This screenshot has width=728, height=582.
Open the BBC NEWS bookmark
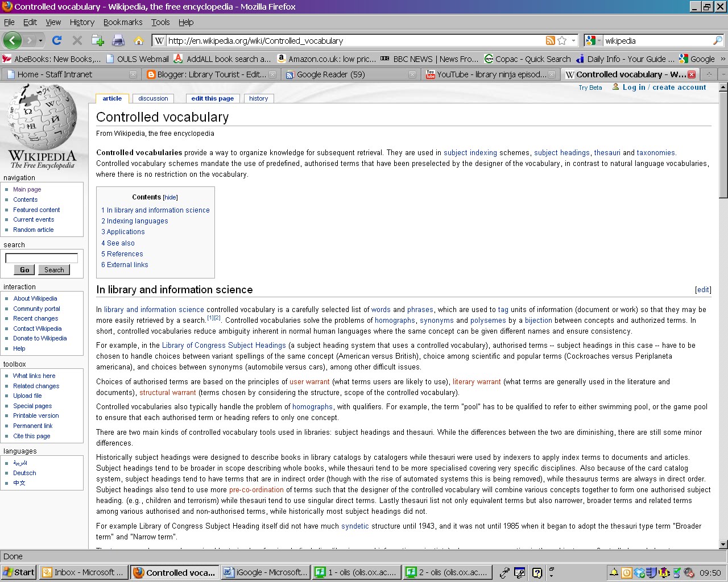429,59
